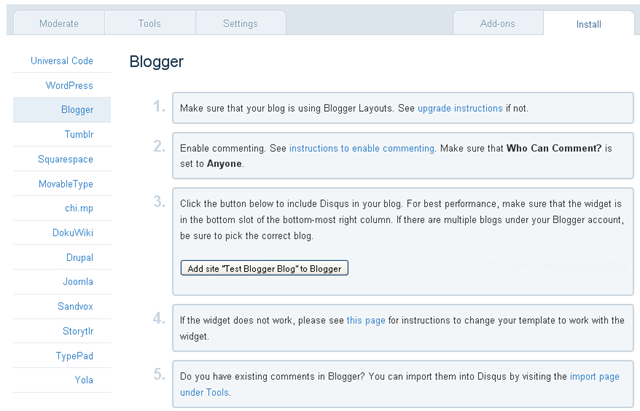The width and height of the screenshot is (640, 411).
Task: Select DokuWiki platform
Action: [x=73, y=233]
